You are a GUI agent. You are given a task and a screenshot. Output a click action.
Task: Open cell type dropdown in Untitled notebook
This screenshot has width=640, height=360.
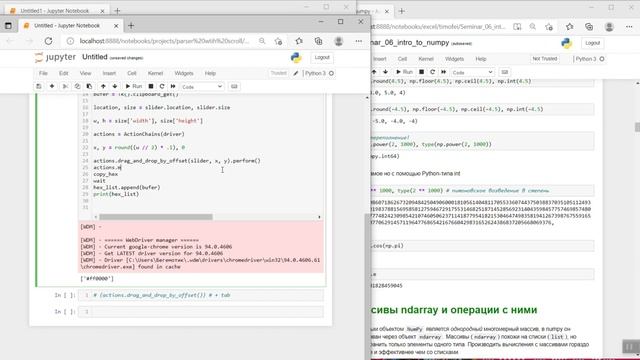[202, 87]
